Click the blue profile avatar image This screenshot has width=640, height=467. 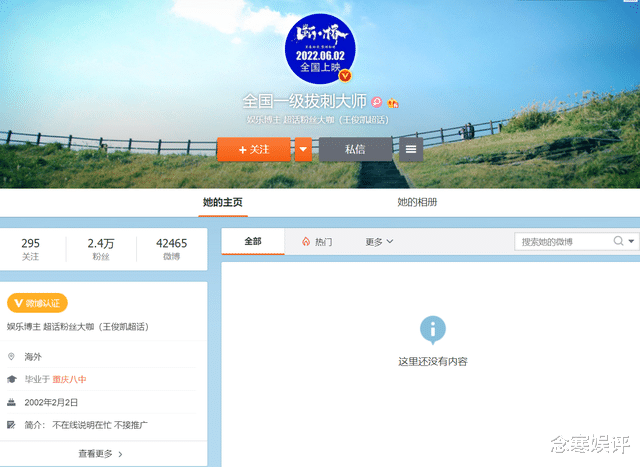(x=320, y=49)
